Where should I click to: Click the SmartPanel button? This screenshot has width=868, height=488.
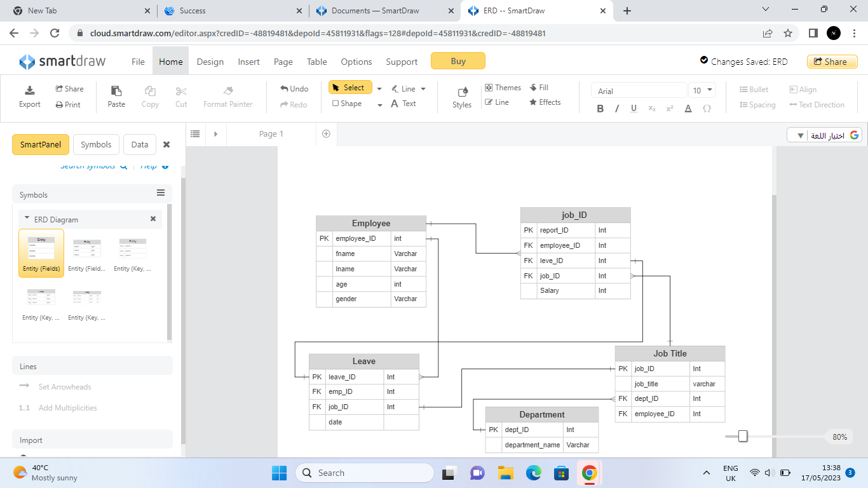[x=41, y=144]
